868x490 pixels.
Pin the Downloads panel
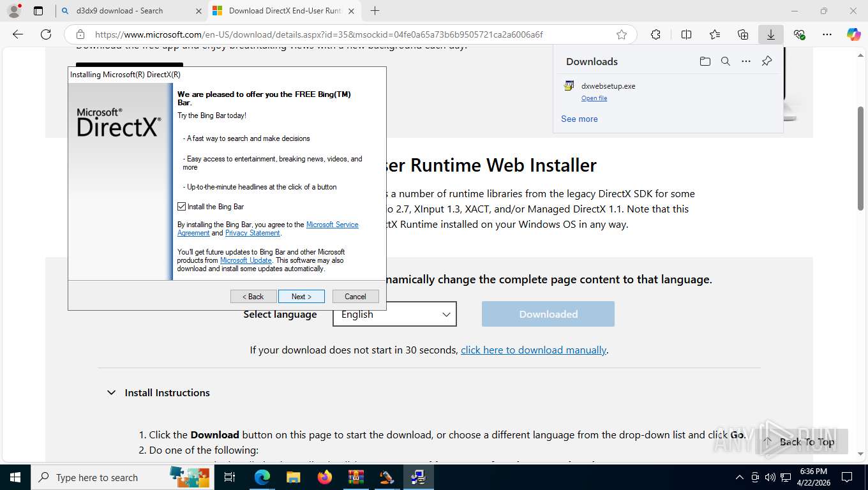click(x=767, y=61)
